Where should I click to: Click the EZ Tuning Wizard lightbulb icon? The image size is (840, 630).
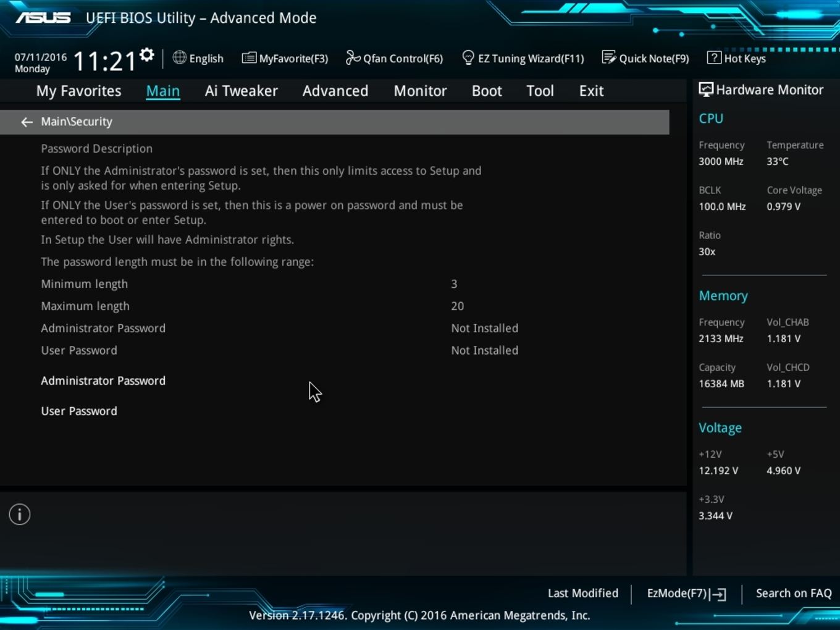pos(468,57)
